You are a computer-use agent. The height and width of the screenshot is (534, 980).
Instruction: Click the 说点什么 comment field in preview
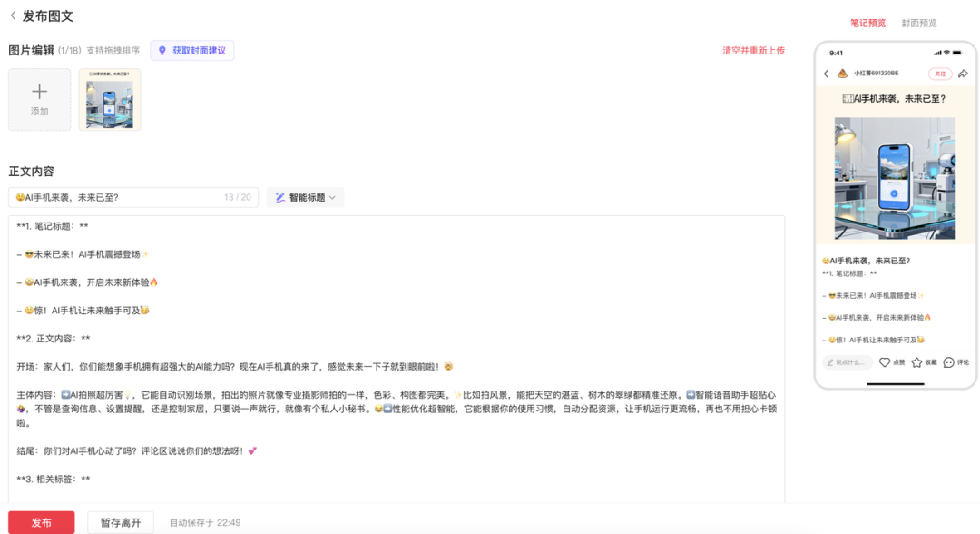(x=848, y=361)
